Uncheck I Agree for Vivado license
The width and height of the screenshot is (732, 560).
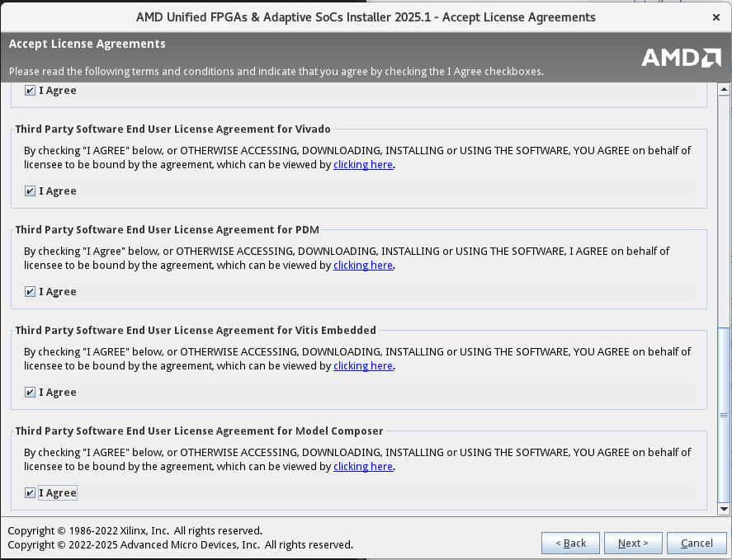point(31,191)
